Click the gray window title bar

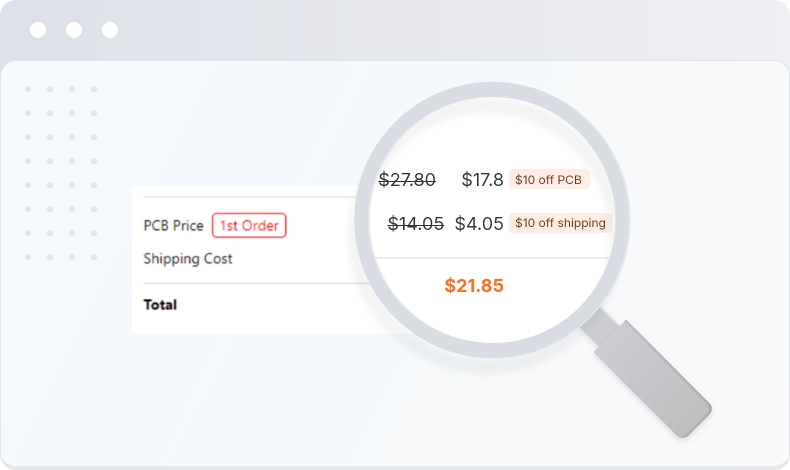coord(400,30)
